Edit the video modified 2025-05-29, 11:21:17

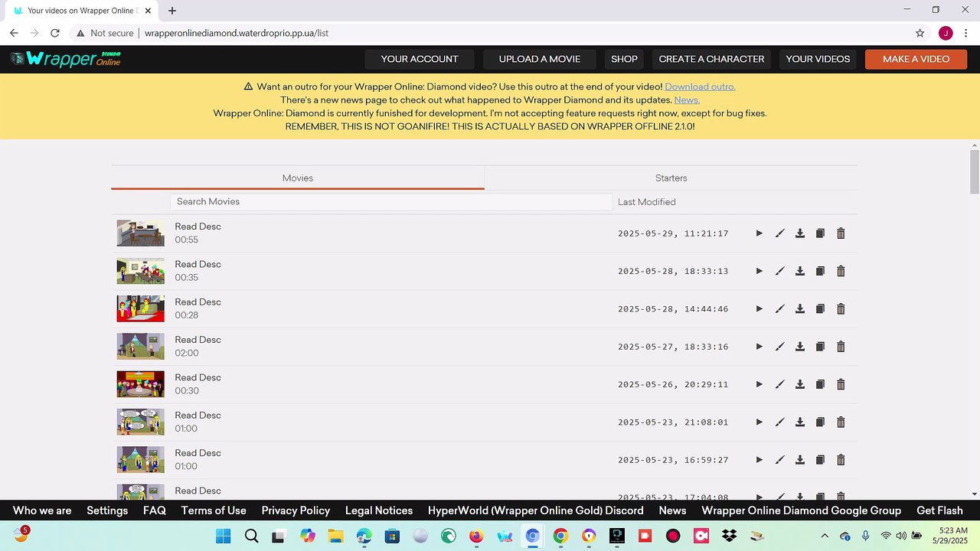779,233
